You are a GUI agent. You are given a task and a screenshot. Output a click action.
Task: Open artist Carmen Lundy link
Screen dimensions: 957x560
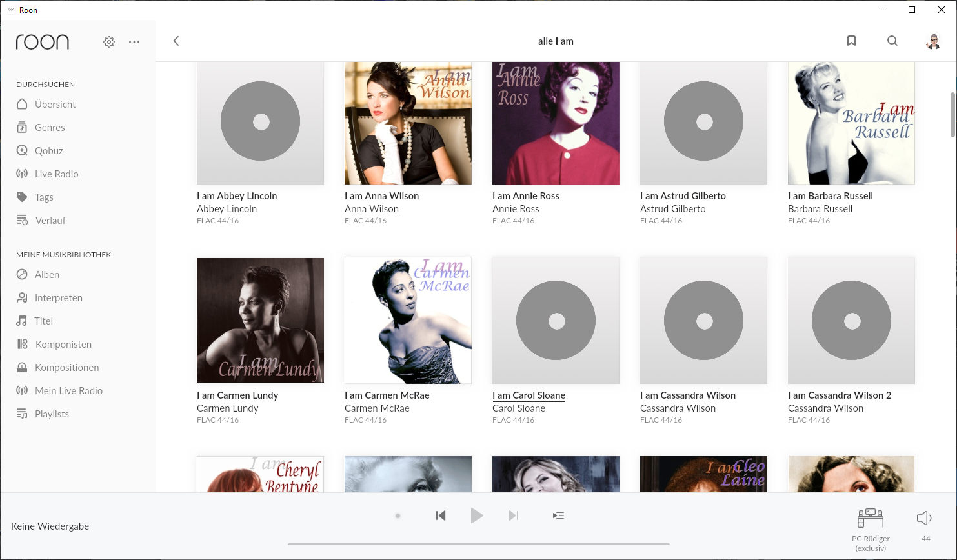pos(227,408)
